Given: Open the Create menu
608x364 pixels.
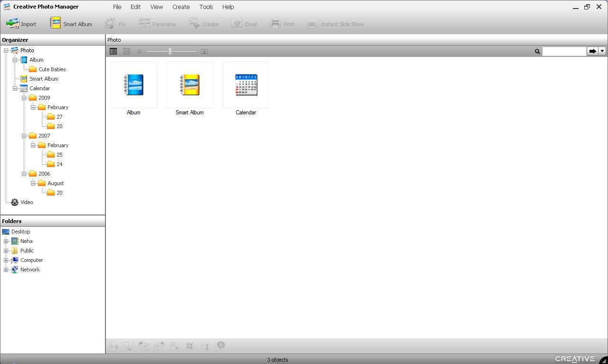Looking at the screenshot, I should (180, 7).
